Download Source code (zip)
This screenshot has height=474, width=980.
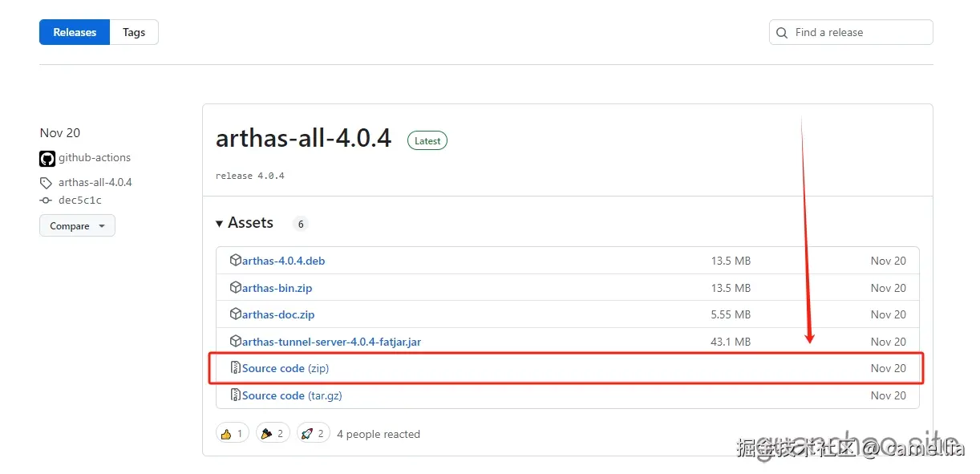[285, 368]
